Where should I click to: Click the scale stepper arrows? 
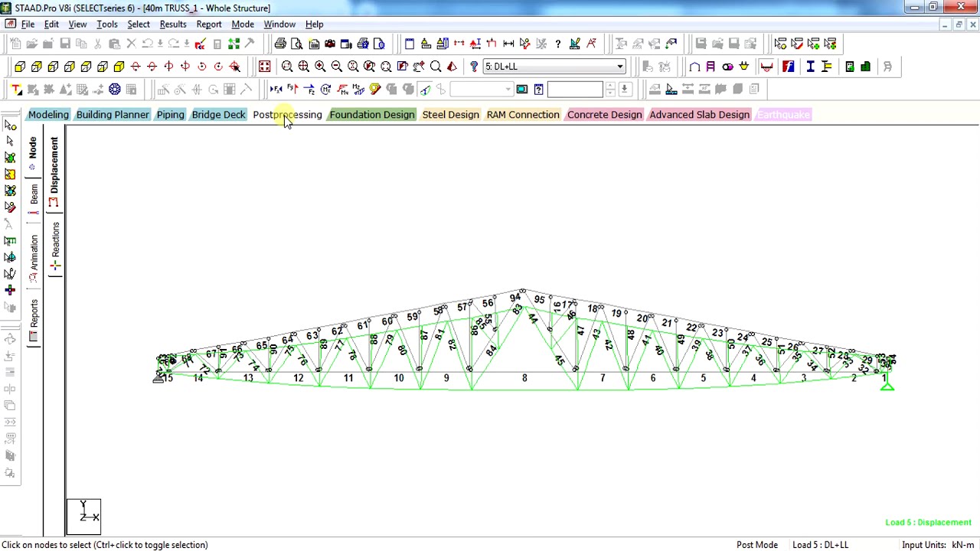click(610, 89)
